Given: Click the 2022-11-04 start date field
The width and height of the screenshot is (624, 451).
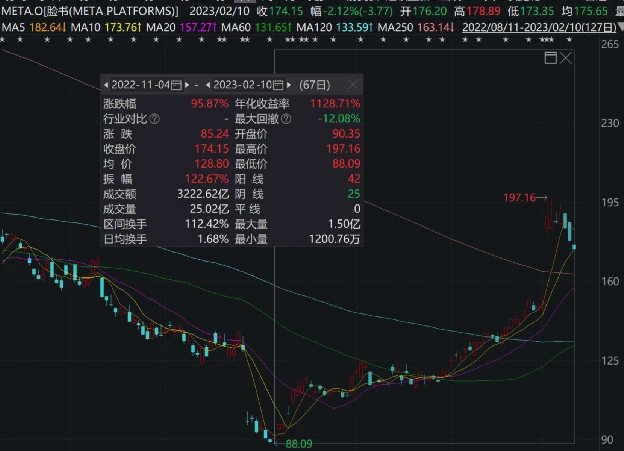Looking at the screenshot, I should (139, 86).
